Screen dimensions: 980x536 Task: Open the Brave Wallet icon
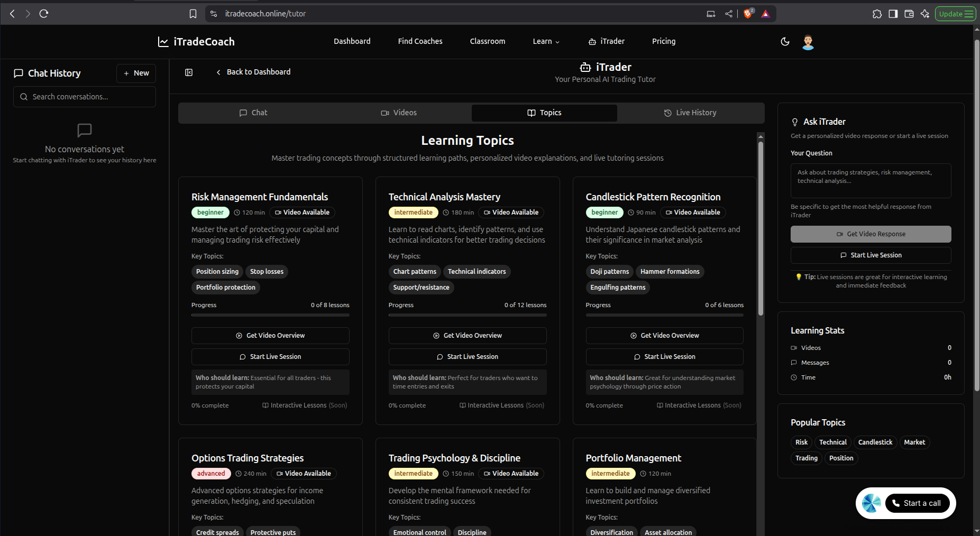coord(909,14)
